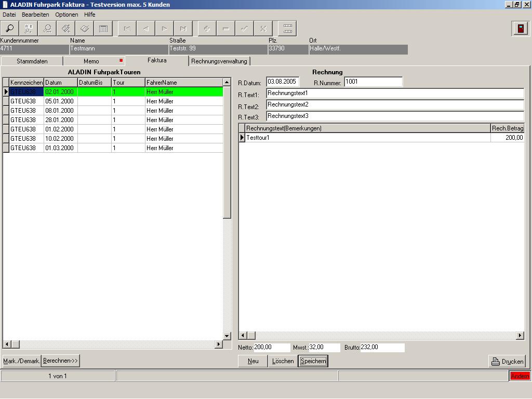Go to next record arrow button

[x=164, y=29]
